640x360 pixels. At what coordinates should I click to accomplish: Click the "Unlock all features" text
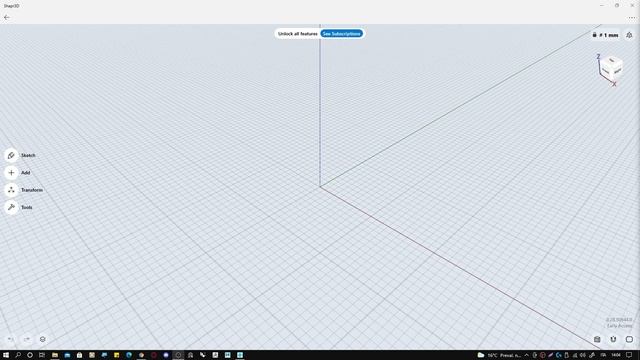pos(298,33)
